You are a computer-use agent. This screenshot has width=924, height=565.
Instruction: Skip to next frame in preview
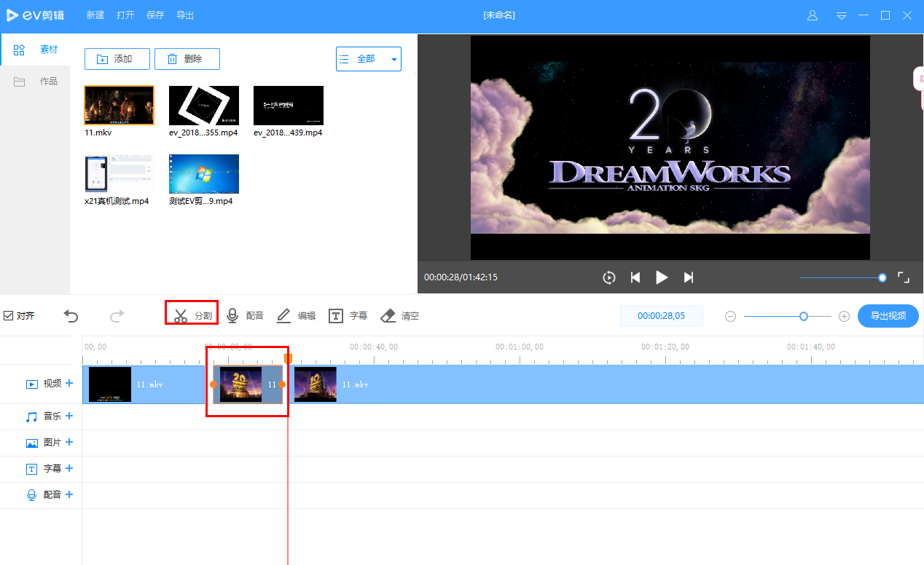point(688,277)
